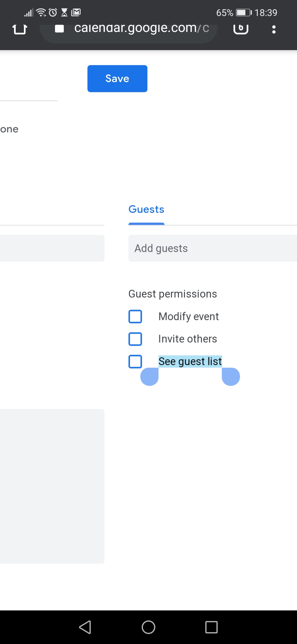Screen dimensions: 297x644
Task: Tap the Gmail icon in the status bar
Action: [76, 12]
